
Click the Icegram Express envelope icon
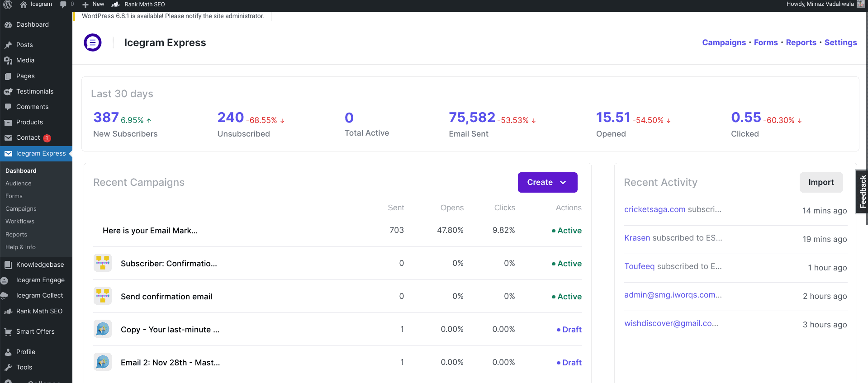coord(8,154)
